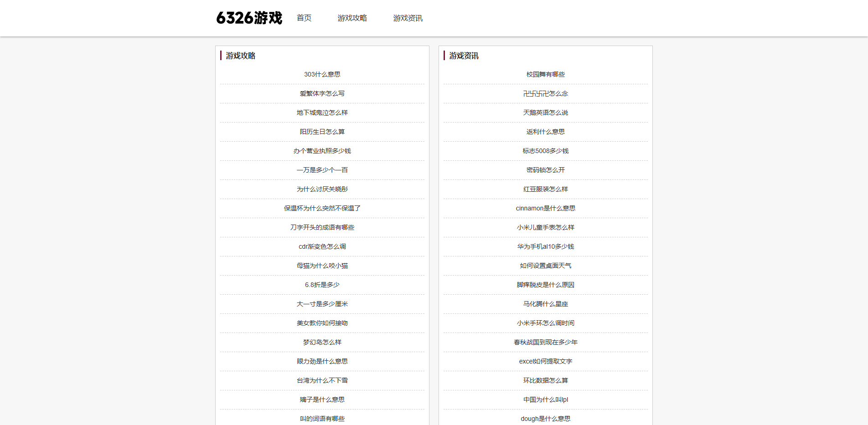Viewport: 868px width, 425px height.
Task: Open 美女教你如何接吻
Action: (x=322, y=323)
